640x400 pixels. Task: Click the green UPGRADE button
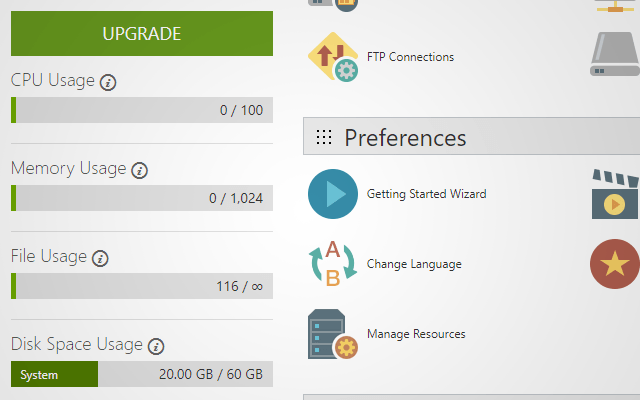point(142,33)
